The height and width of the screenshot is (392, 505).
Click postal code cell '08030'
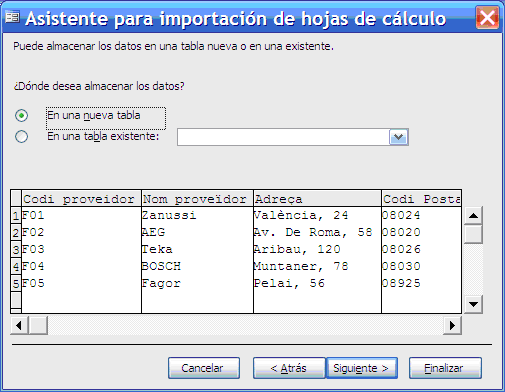(x=422, y=266)
